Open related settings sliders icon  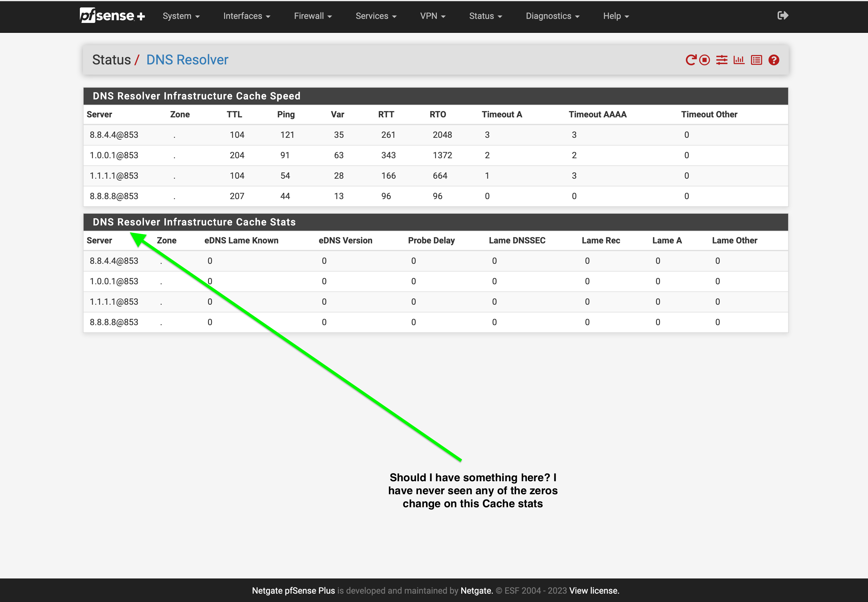pyautogui.click(x=722, y=60)
